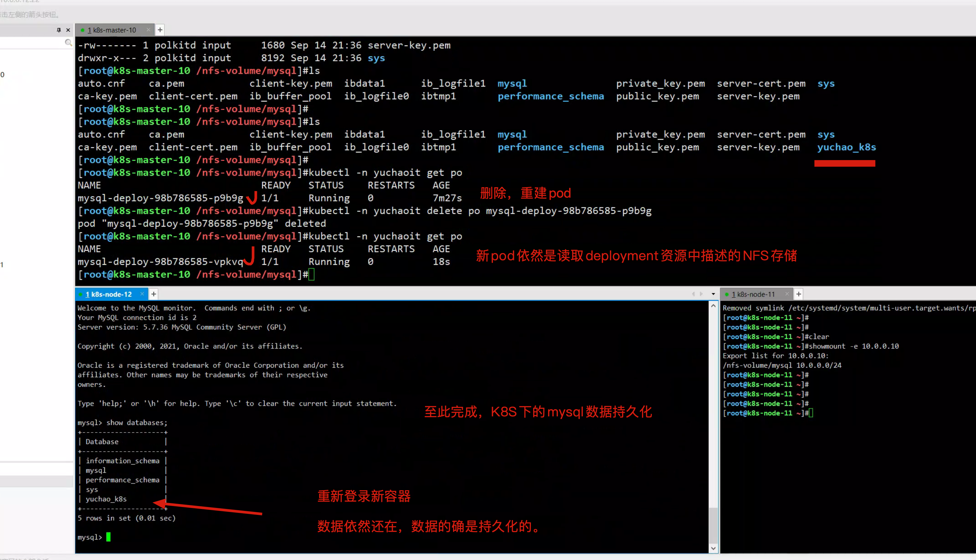Viewport: 976px width, 560px height.
Task: Close the left session manager panel
Action: point(68,30)
